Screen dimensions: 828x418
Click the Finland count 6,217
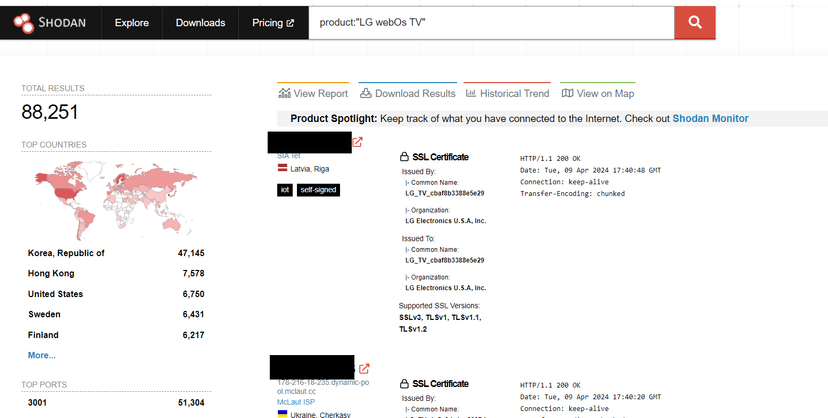[194, 335]
